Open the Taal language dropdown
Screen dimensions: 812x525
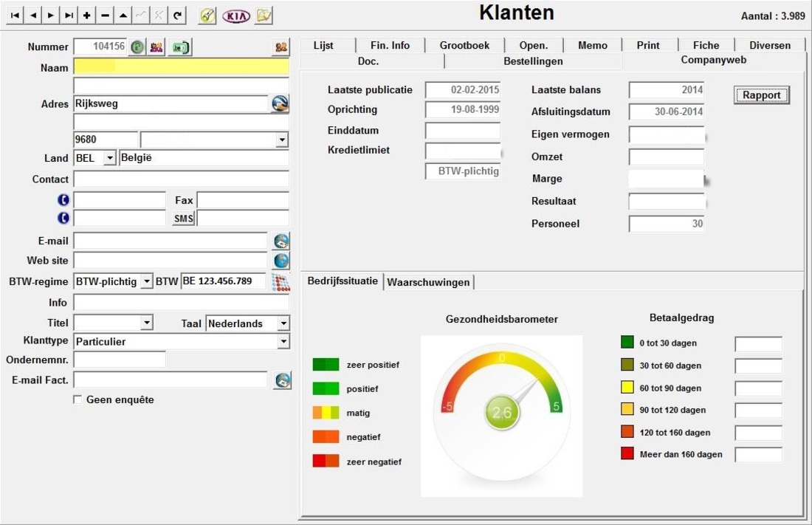283,323
